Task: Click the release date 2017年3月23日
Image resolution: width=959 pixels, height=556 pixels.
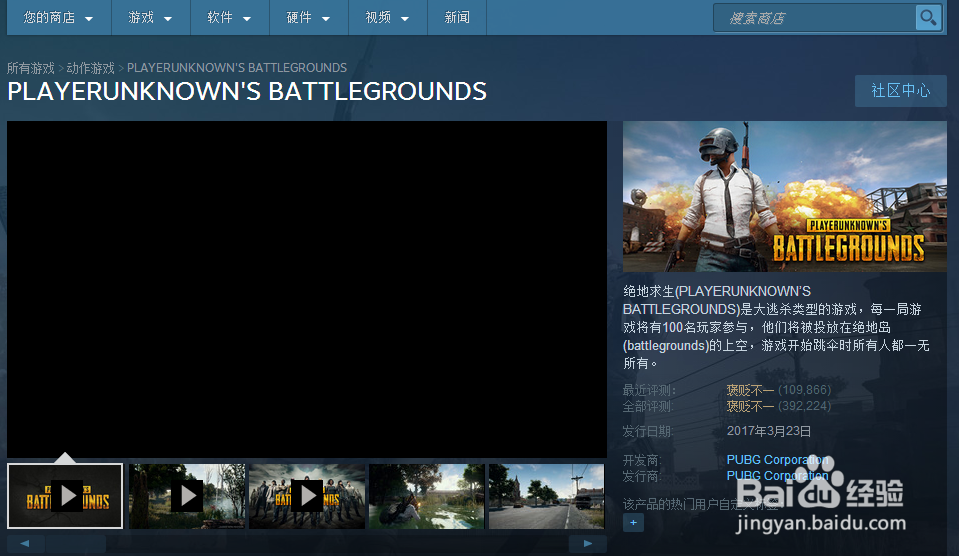Action: click(x=769, y=431)
